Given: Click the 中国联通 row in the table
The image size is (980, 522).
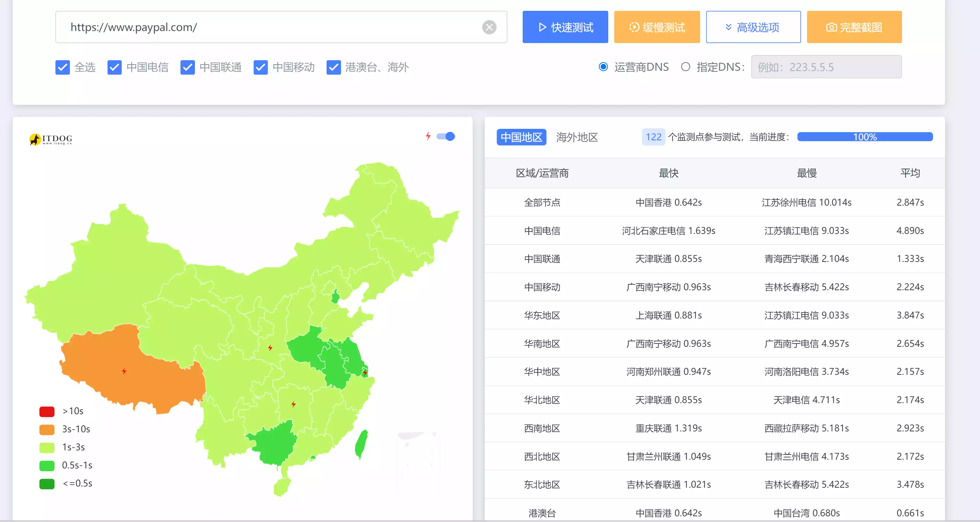Looking at the screenshot, I should [715, 259].
